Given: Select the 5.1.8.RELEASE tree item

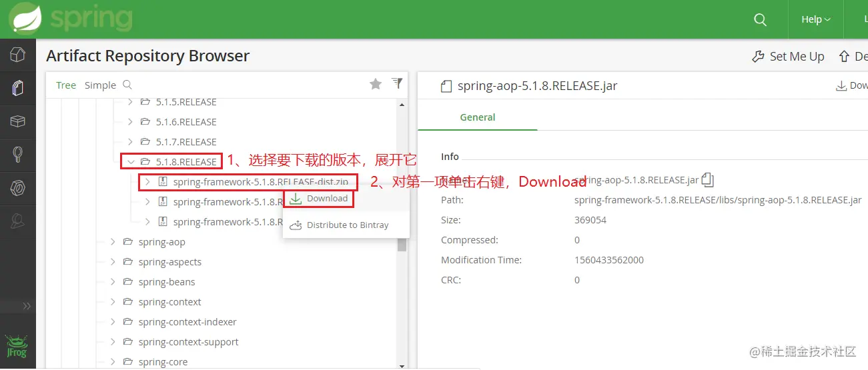Looking at the screenshot, I should click(x=186, y=162).
